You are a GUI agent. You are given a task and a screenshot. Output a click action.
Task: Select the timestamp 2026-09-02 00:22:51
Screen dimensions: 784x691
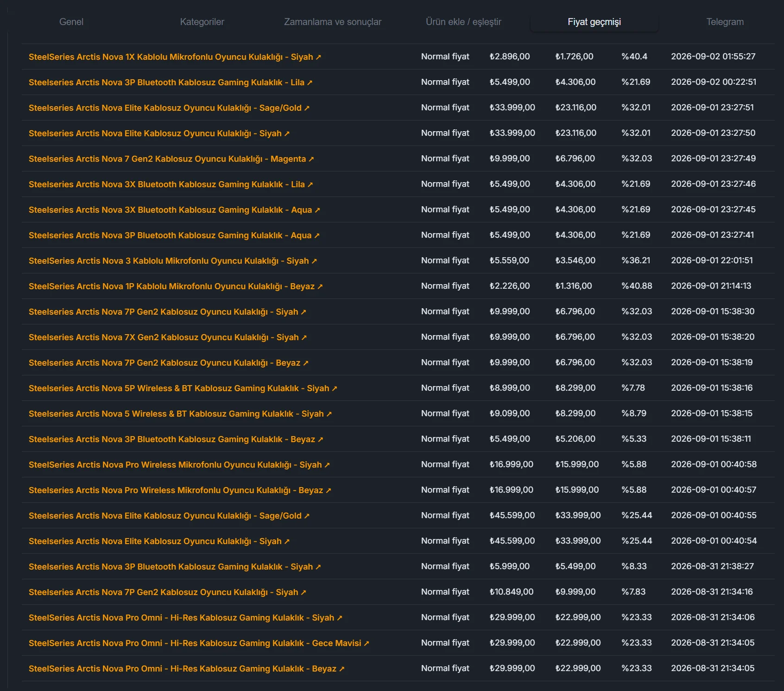click(714, 82)
